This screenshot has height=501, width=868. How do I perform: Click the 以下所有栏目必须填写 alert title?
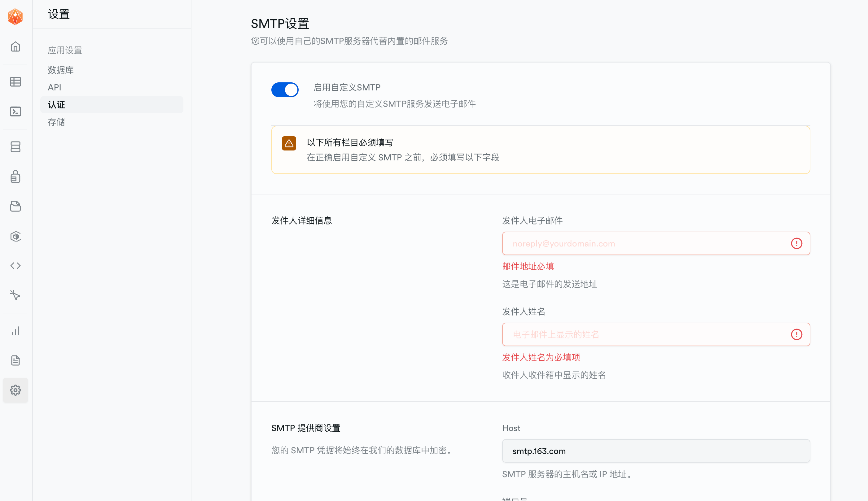pyautogui.click(x=350, y=142)
